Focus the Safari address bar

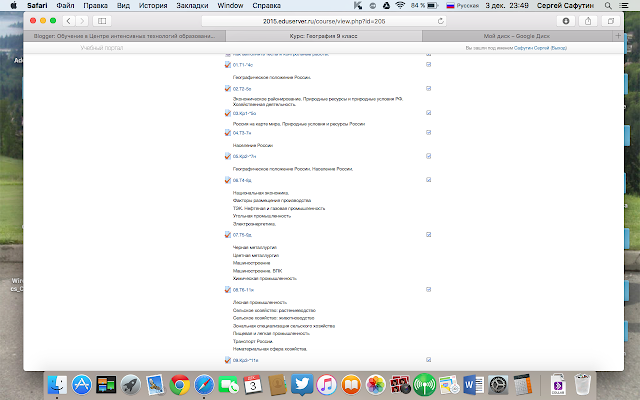point(324,21)
